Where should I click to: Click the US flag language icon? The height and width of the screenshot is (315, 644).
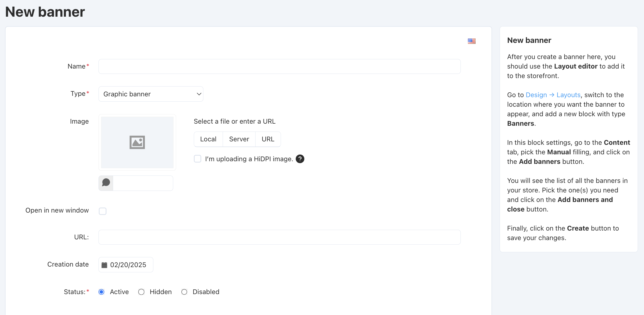[472, 41]
